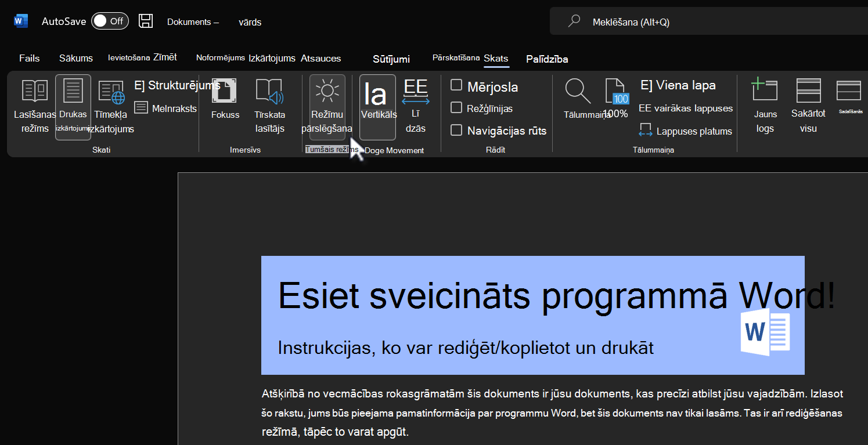Open the Zīmēt ribbon tab
The height and width of the screenshot is (445, 868).
tap(165, 57)
